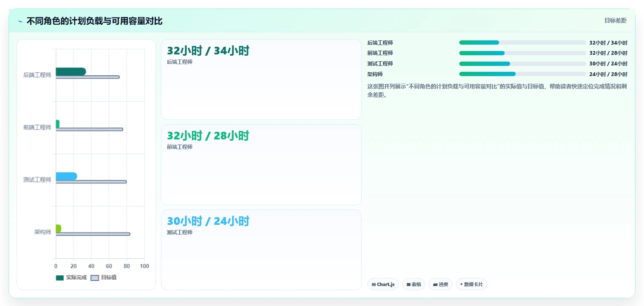Click 测试工程师 label in progress list

[x=380, y=64]
